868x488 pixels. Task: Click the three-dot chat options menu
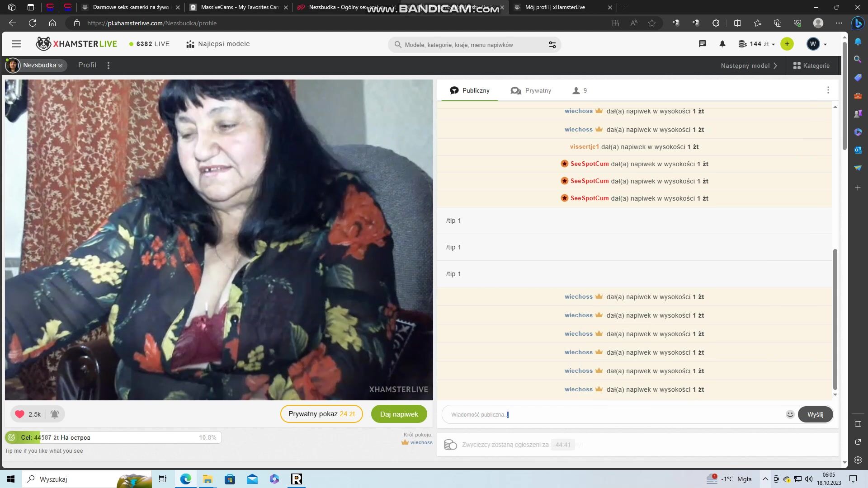828,90
